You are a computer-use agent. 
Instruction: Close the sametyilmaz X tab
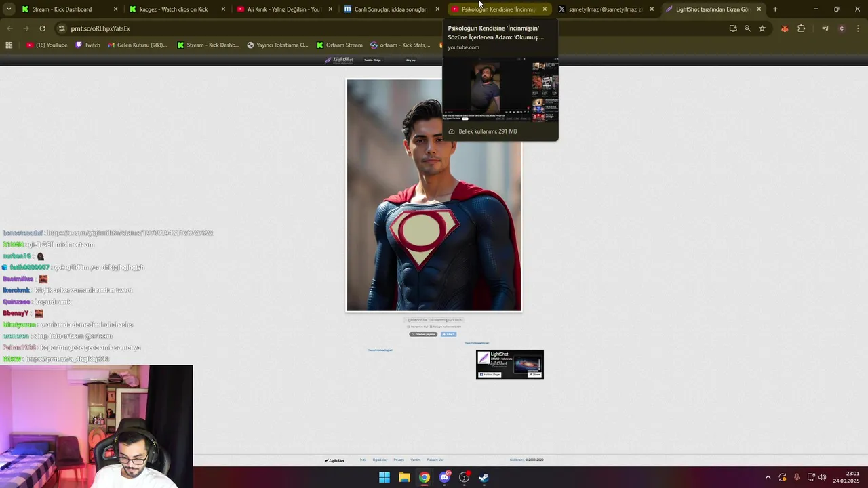click(x=652, y=9)
